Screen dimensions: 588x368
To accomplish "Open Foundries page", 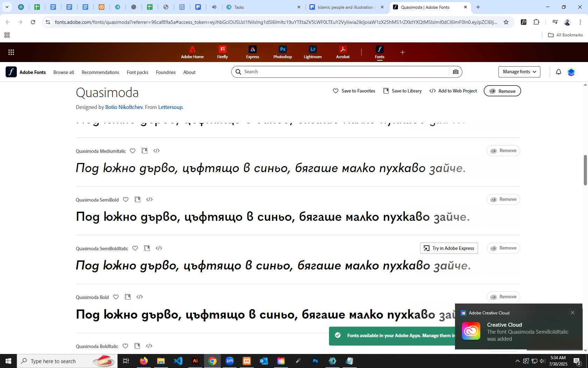I will [166, 72].
